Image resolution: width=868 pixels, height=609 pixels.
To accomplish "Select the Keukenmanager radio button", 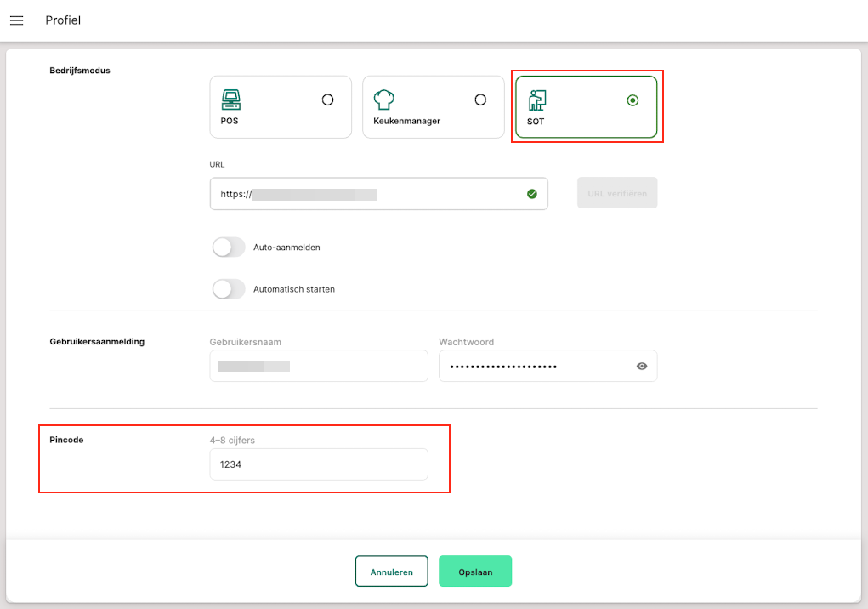I will point(480,100).
